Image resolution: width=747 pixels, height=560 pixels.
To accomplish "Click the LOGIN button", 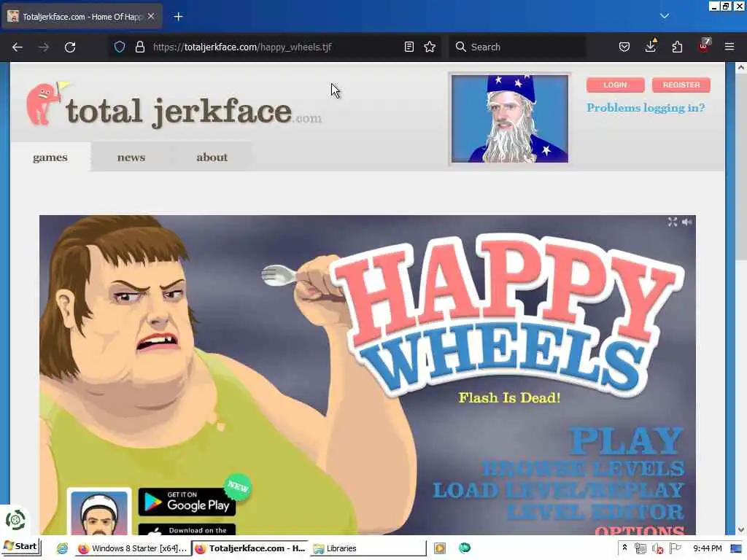I will [616, 85].
